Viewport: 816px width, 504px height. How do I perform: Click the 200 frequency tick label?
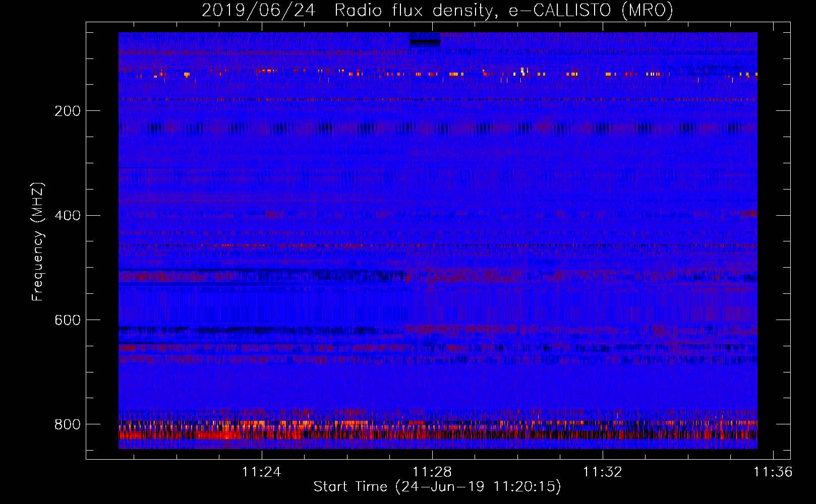[68, 111]
